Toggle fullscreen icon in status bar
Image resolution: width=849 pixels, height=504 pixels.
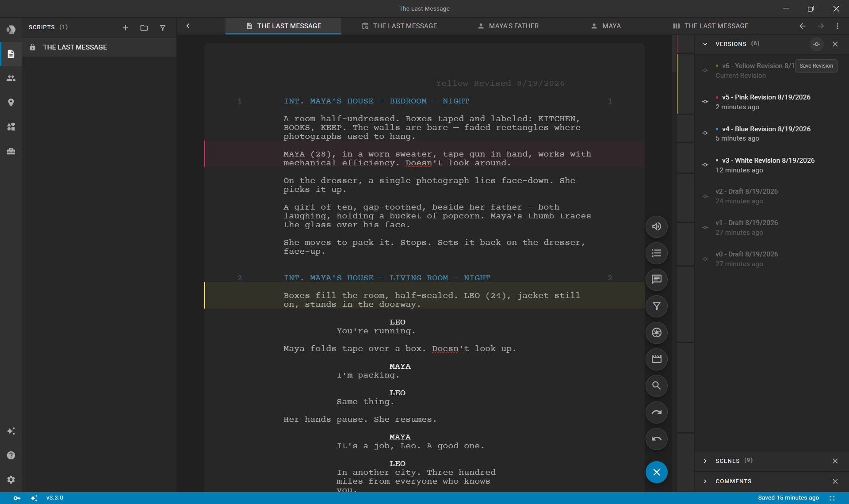click(x=832, y=498)
